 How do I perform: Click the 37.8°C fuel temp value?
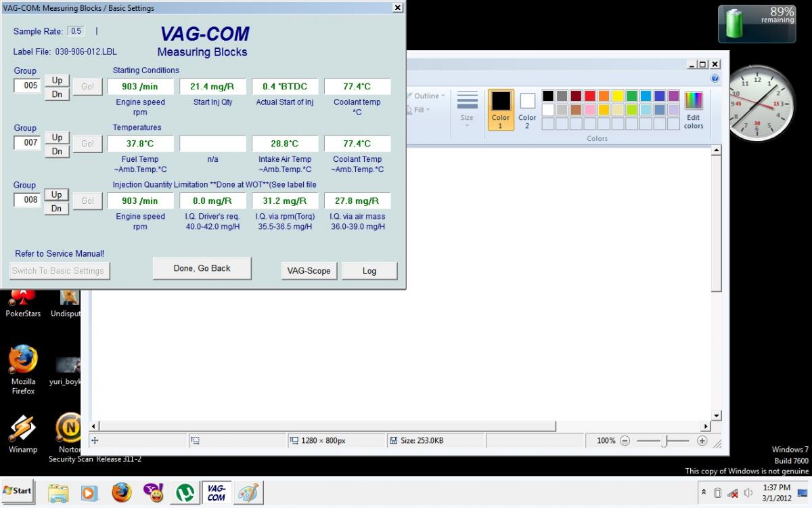point(140,144)
